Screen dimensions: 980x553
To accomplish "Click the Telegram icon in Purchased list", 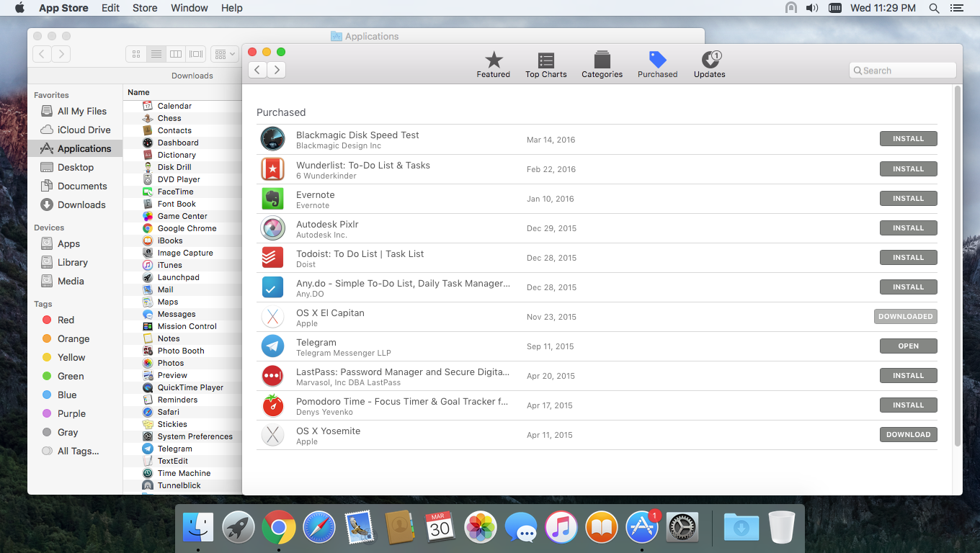I will (272, 346).
